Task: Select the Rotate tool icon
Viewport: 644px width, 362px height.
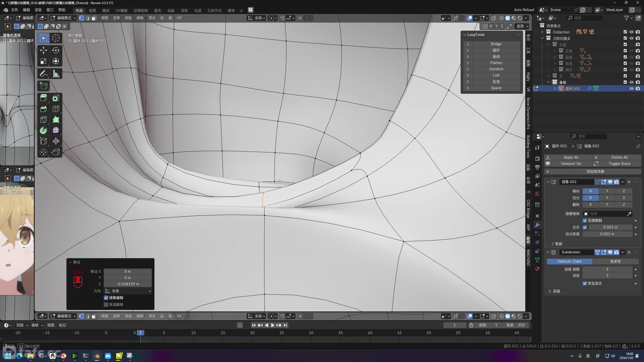Action: tap(56, 50)
